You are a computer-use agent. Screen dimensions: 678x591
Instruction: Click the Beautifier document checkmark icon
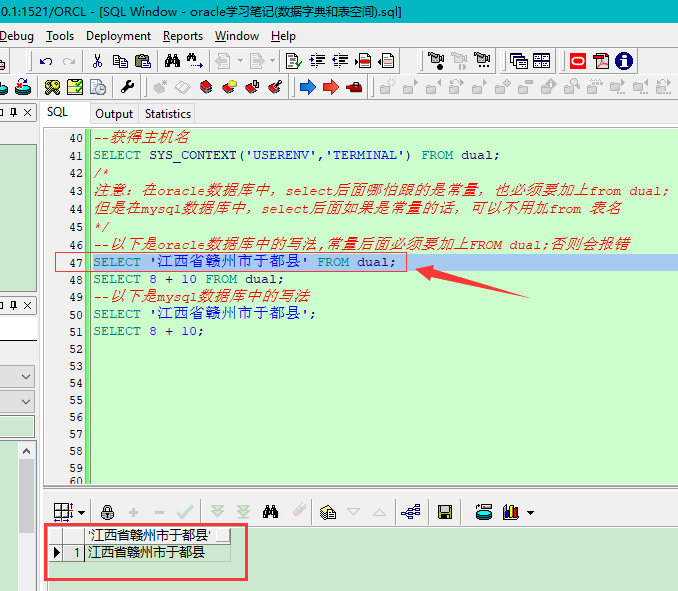(x=294, y=61)
